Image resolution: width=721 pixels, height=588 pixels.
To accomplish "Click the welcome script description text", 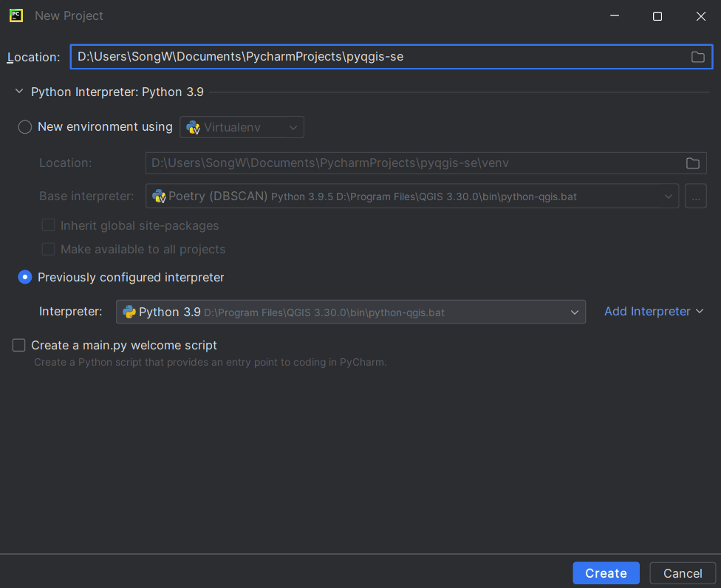I will click(210, 362).
